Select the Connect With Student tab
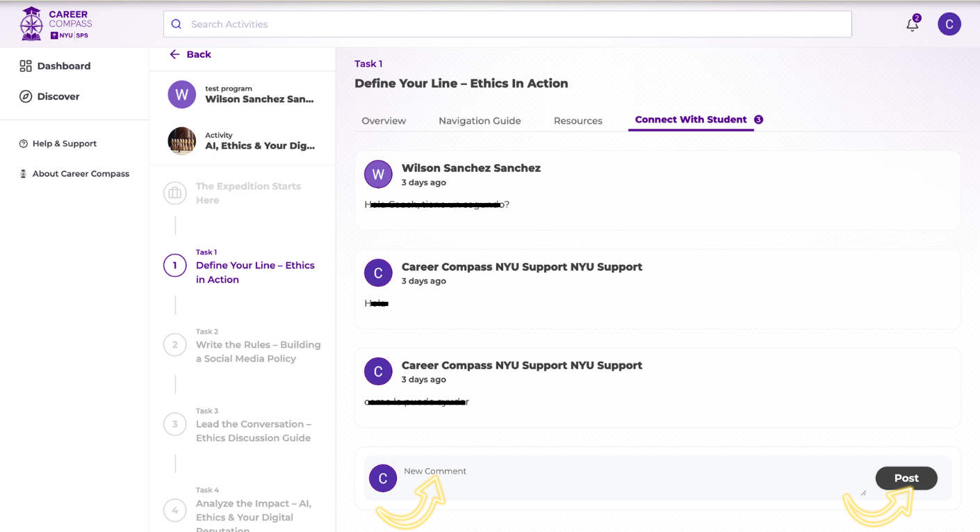 coord(691,120)
